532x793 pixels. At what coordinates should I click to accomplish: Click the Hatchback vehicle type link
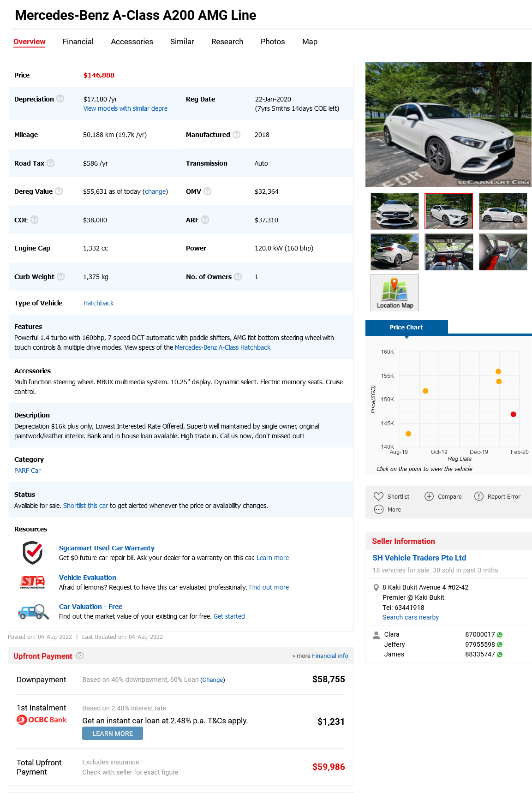click(98, 303)
